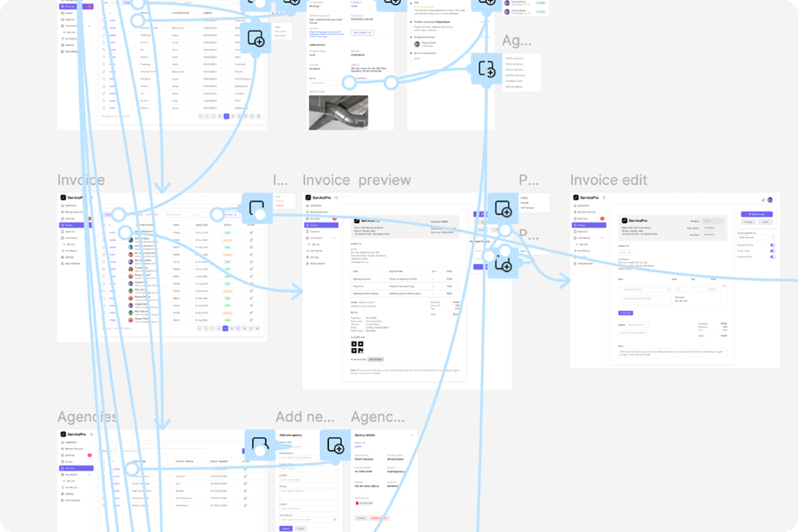The image size is (798, 532).
Task: Select overlay icon at Invoice list frame corner
Action: point(256,209)
